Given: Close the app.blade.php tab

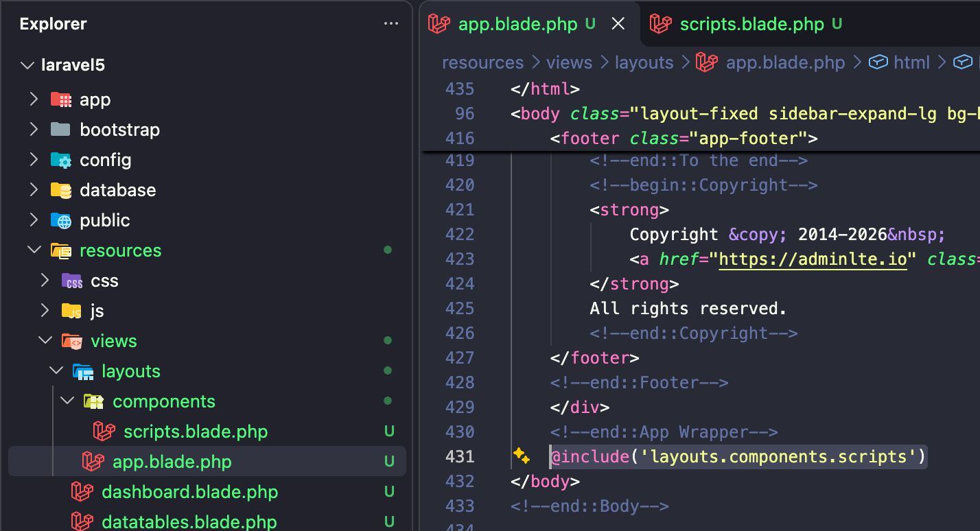Looking at the screenshot, I should pyautogui.click(x=618, y=25).
